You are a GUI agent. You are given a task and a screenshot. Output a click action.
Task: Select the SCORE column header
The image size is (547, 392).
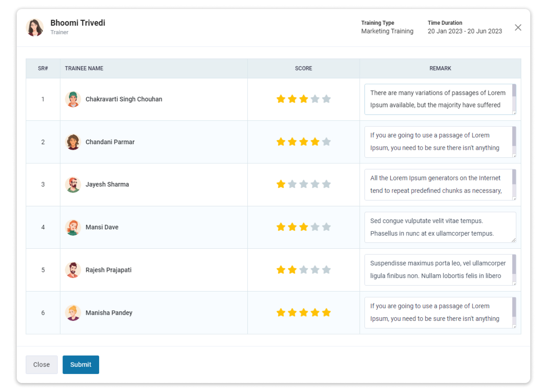303,68
